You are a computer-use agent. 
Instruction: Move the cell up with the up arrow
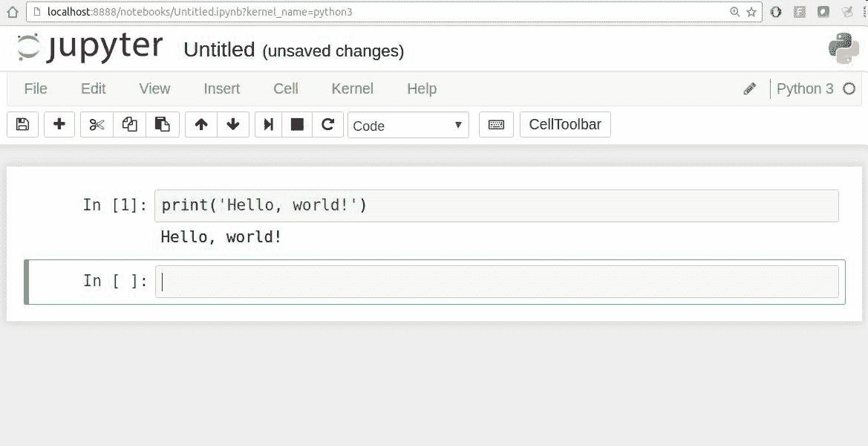(x=200, y=124)
